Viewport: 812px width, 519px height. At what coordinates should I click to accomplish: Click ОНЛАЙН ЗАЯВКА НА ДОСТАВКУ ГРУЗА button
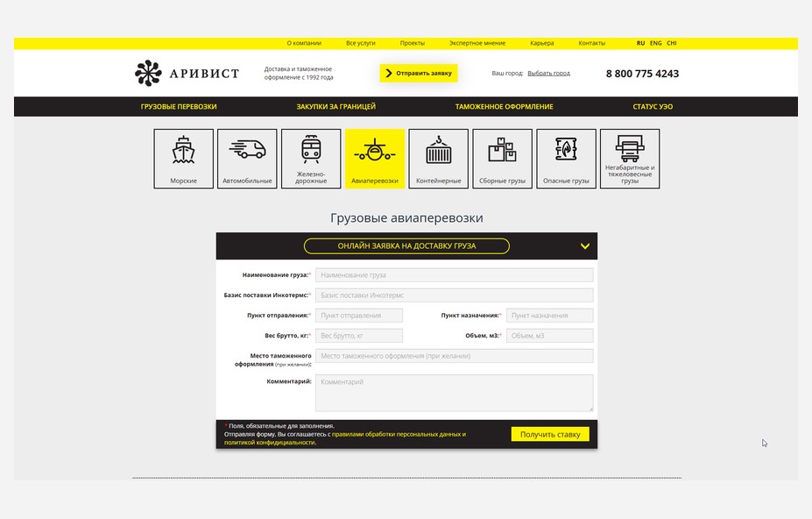(x=406, y=246)
